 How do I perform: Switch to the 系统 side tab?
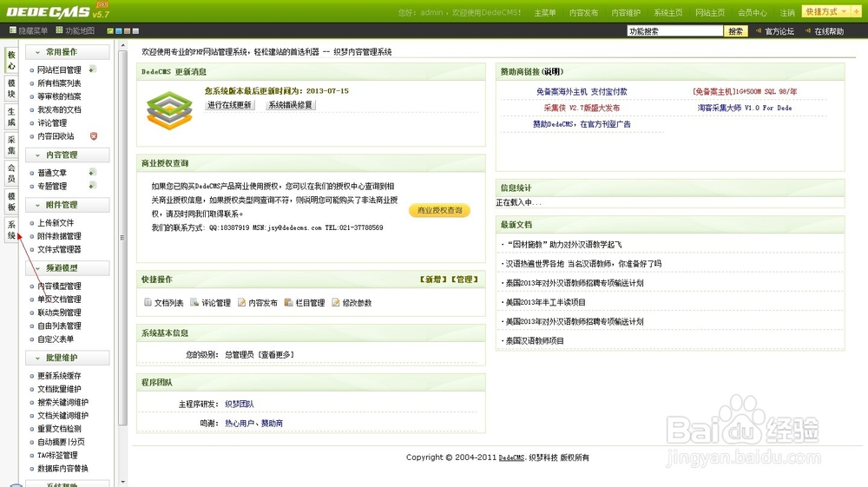[11, 230]
